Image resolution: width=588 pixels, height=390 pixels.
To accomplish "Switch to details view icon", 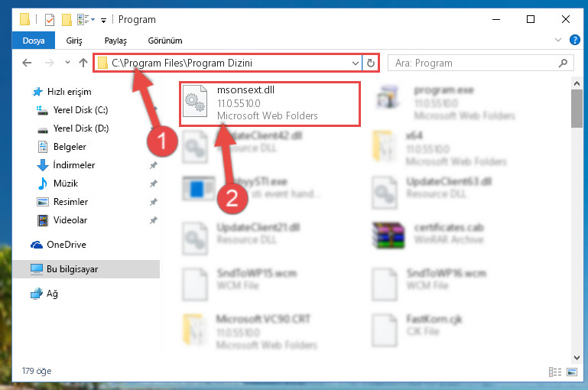I will tap(555, 372).
